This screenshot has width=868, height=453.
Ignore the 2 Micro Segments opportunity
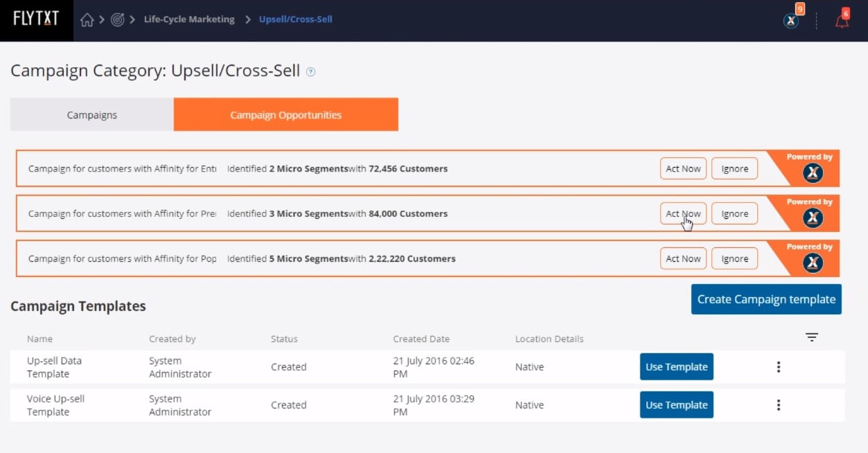pyautogui.click(x=734, y=169)
